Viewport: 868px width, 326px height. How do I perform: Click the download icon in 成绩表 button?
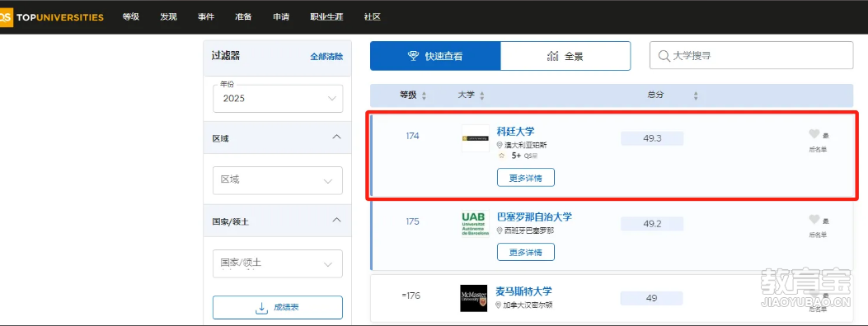click(261, 308)
